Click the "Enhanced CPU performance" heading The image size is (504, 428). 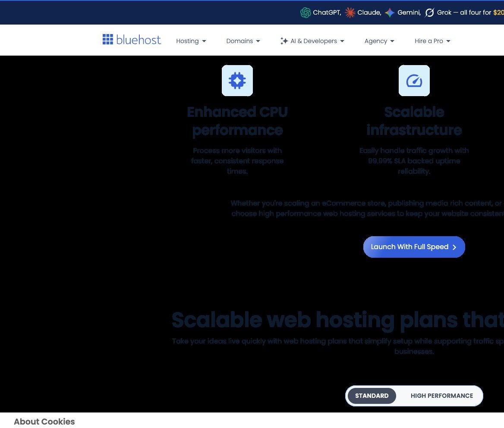(x=237, y=121)
